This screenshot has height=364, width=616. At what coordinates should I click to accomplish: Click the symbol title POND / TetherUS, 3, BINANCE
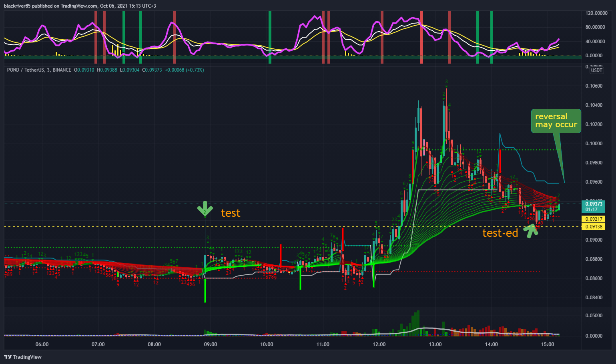[x=39, y=70]
